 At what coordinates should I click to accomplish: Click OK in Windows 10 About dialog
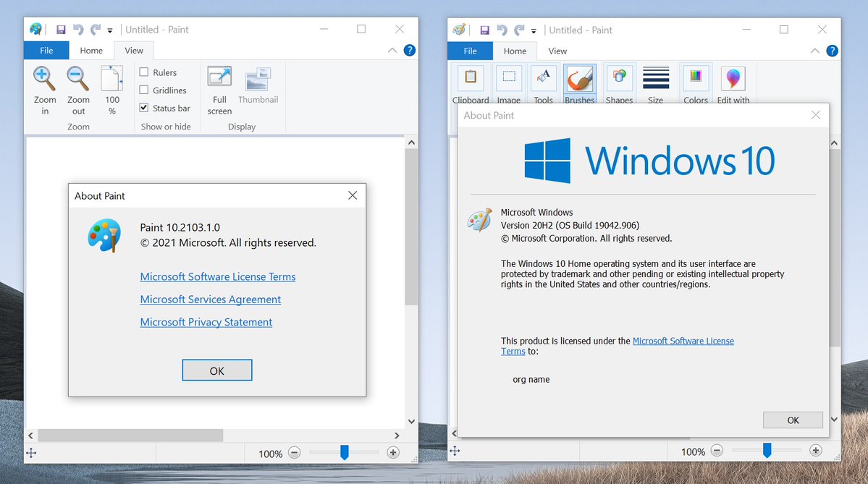click(793, 420)
